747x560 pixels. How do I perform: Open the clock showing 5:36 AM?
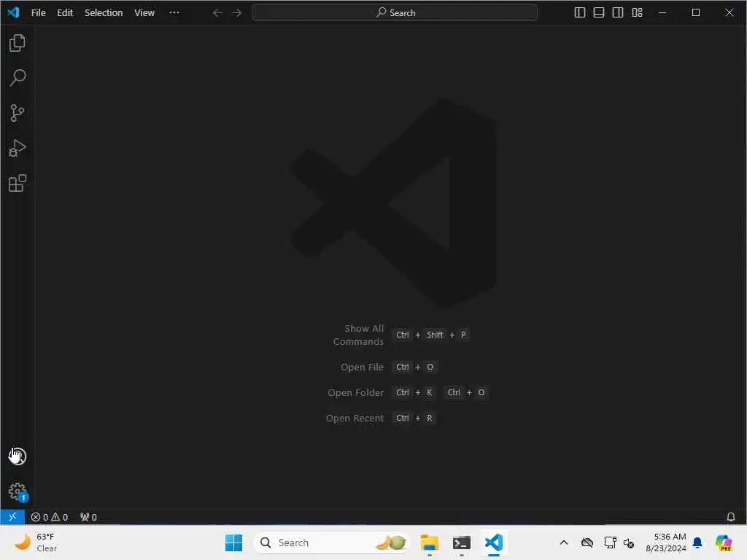(x=665, y=542)
